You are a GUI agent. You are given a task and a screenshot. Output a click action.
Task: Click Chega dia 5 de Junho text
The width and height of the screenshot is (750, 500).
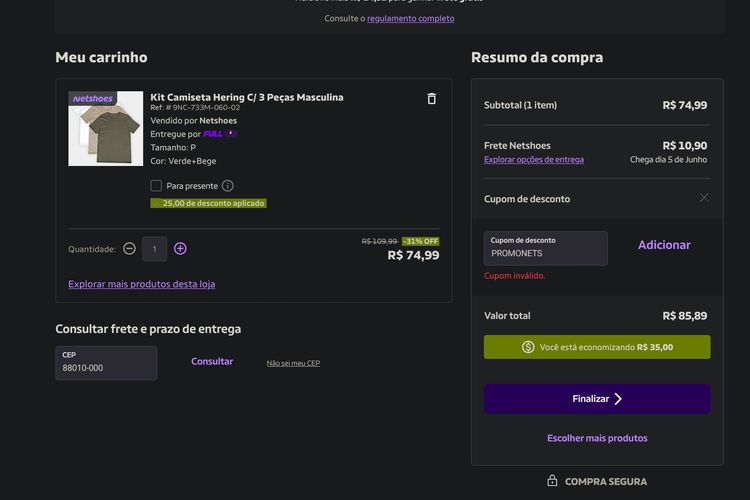coord(668,160)
